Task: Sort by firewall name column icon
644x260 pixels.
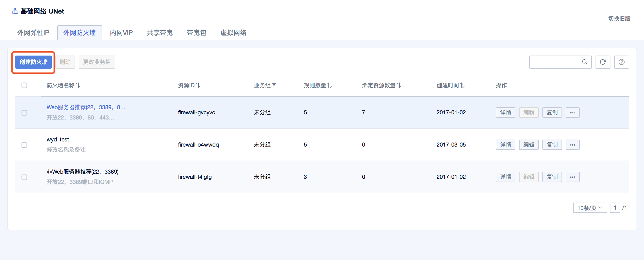Action: point(78,85)
